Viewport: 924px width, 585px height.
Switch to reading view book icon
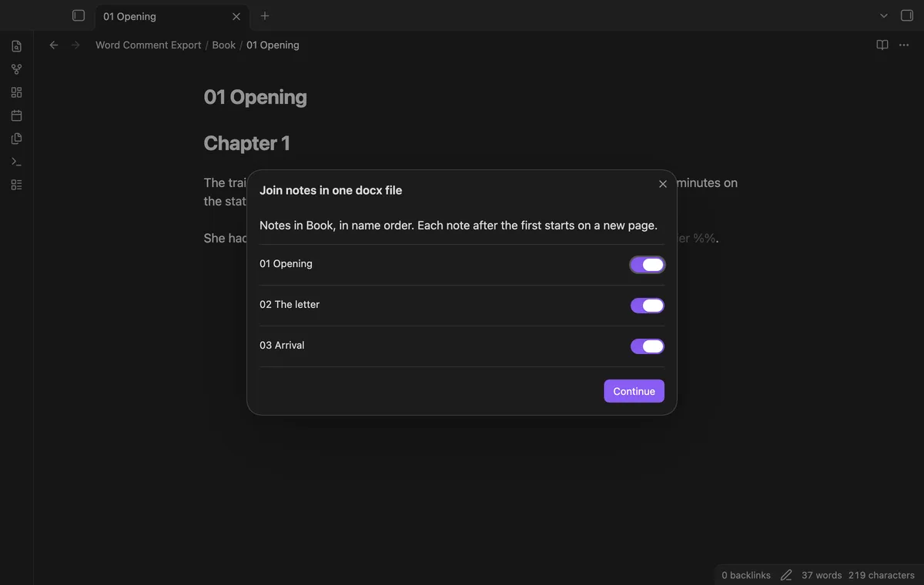(882, 45)
